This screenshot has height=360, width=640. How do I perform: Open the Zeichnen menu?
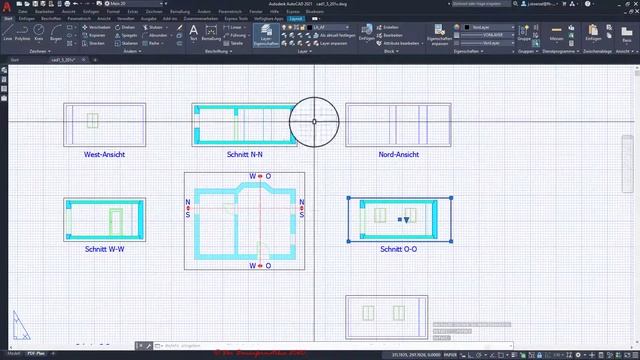[x=154, y=11]
